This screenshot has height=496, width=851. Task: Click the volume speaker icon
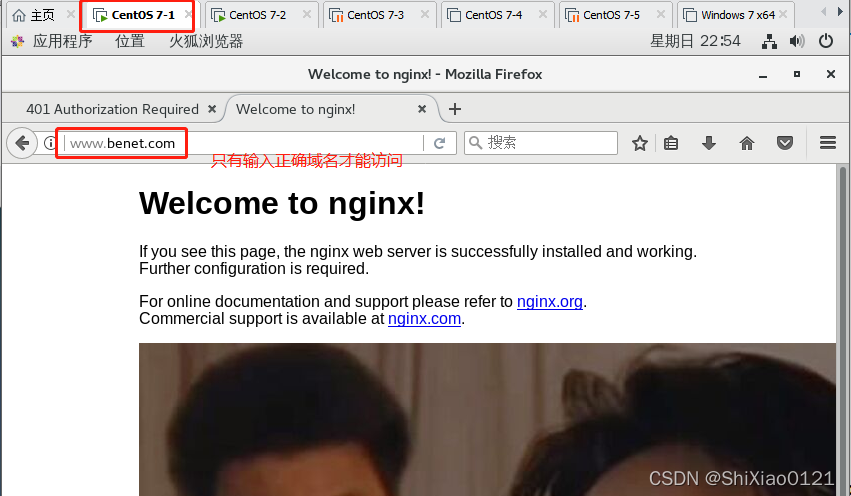(x=797, y=41)
